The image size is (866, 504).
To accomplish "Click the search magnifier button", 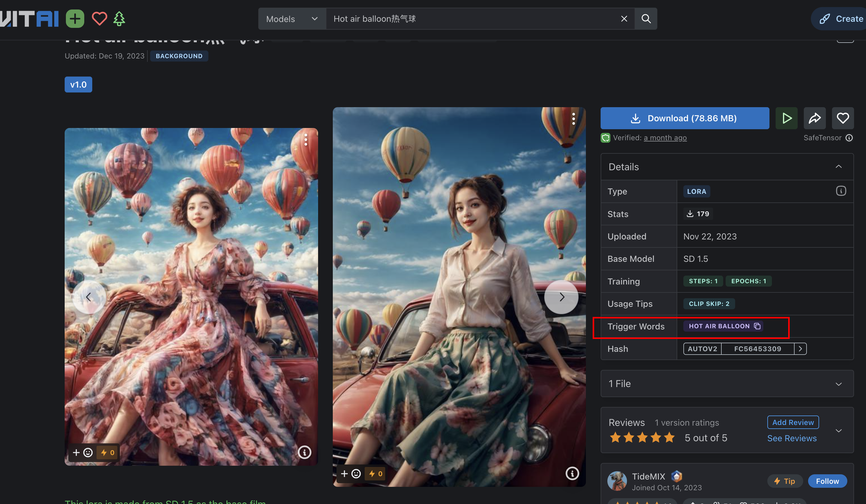I will 646,19.
